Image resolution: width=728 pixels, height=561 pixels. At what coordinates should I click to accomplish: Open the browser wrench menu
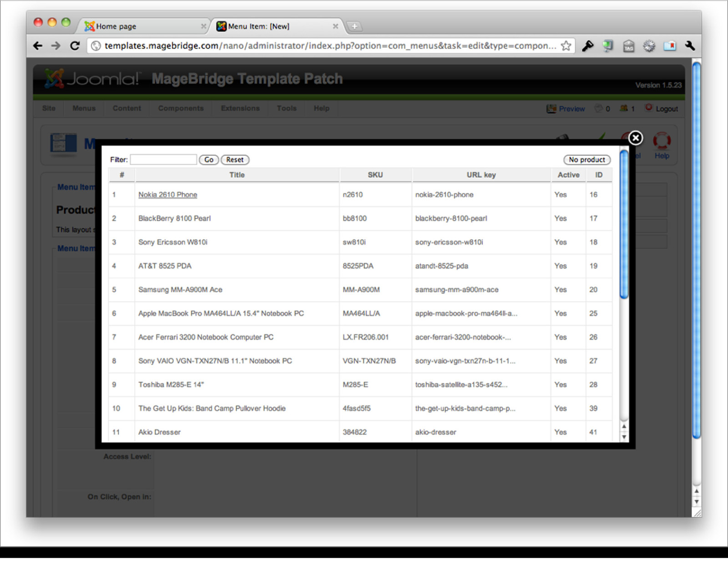pyautogui.click(x=690, y=46)
